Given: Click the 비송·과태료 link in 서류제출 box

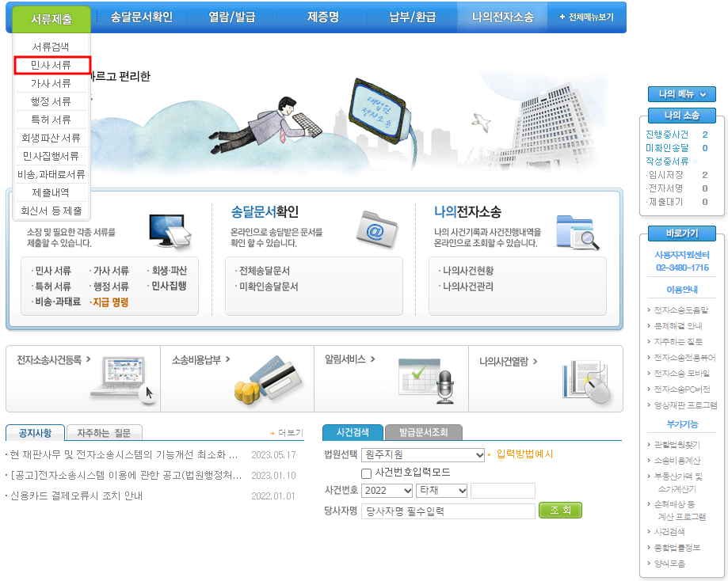Looking at the screenshot, I should pyautogui.click(x=58, y=302).
